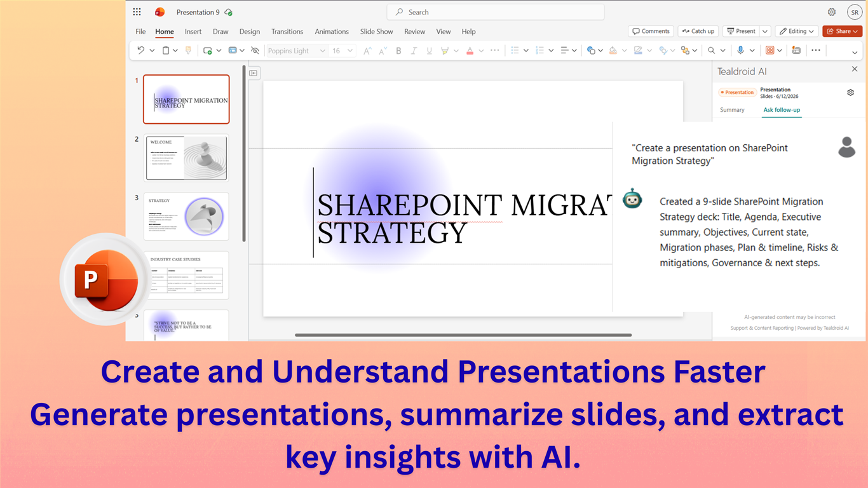
Task: Apply the text highlight color marker
Action: click(x=445, y=50)
